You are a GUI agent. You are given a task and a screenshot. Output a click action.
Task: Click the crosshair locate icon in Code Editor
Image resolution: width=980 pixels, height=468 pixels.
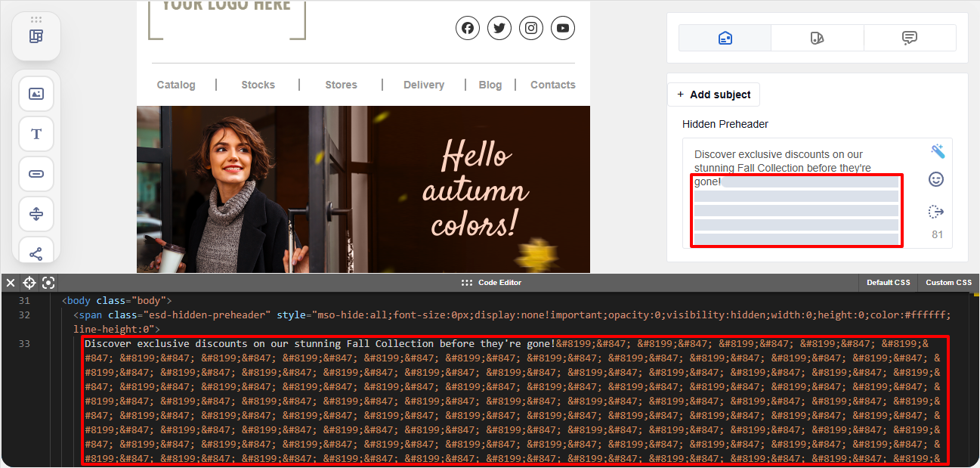coord(29,283)
